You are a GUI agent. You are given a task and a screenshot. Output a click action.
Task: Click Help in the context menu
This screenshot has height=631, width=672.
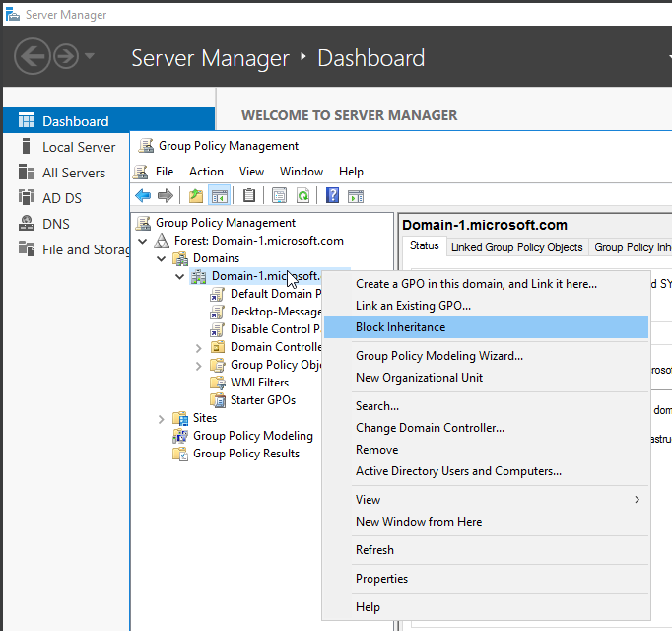pyautogui.click(x=486, y=607)
